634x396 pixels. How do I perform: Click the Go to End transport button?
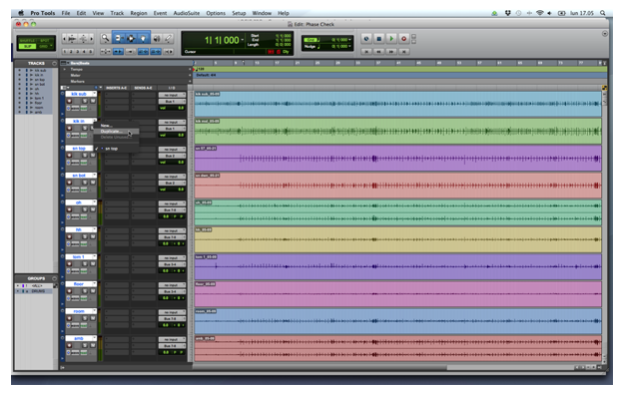(404, 52)
